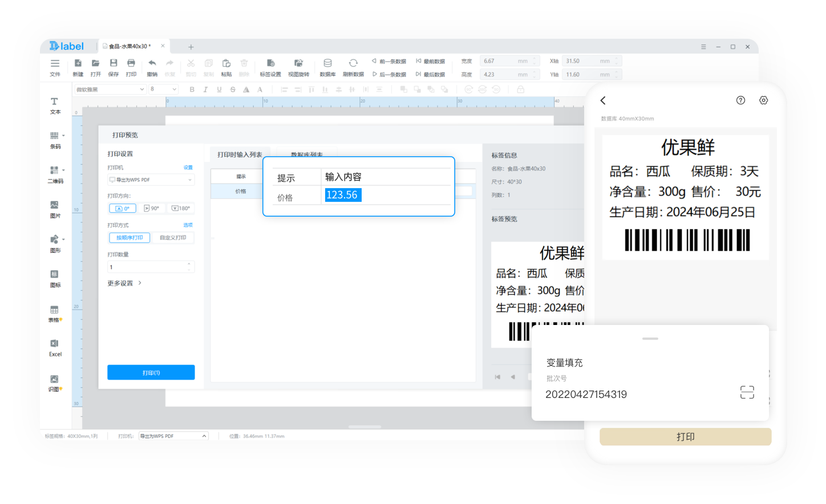Choose 自定义打印 custom print mode
This screenshot has height=504, width=826.
173,238
